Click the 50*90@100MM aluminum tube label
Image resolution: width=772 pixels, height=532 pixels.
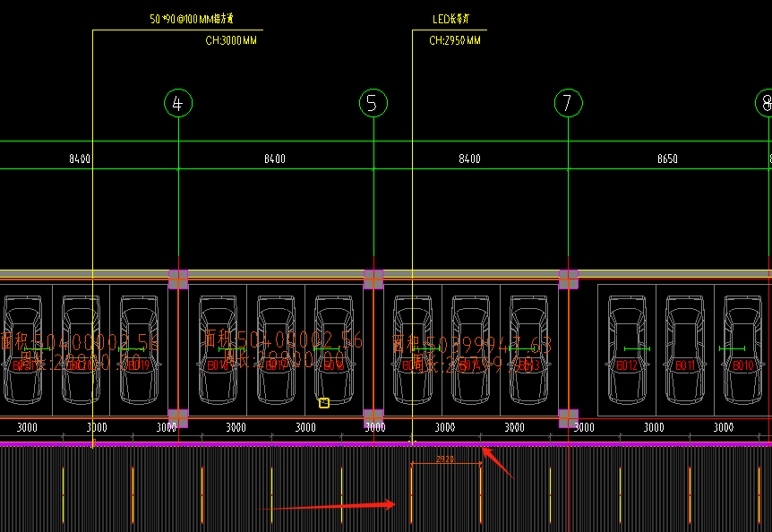point(192,19)
